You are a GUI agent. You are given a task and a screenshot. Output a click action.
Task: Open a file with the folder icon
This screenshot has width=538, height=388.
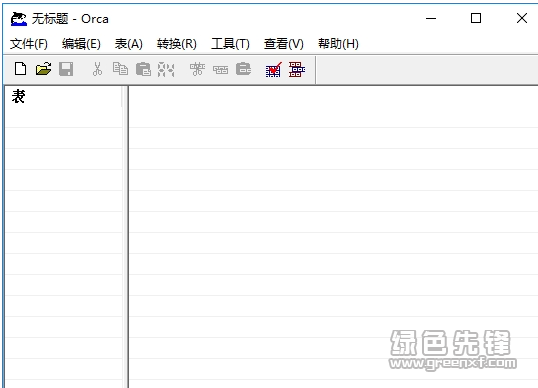[x=44, y=69]
